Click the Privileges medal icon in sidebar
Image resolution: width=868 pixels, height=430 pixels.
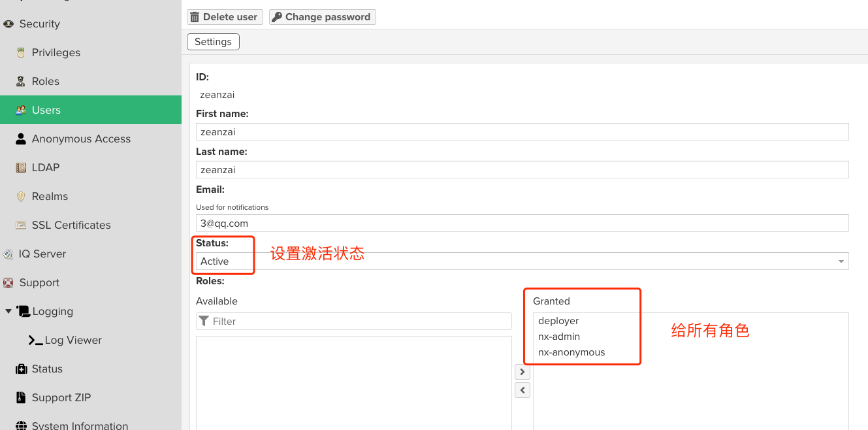[21, 53]
